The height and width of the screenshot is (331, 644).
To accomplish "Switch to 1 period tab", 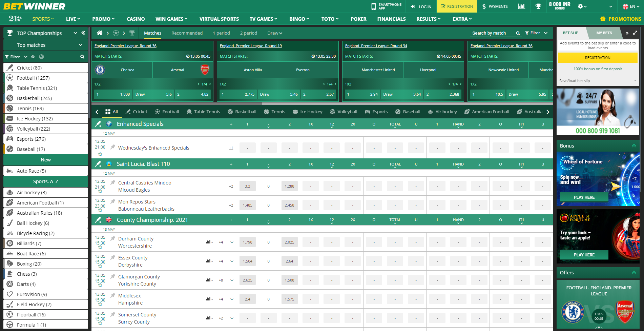I will [221, 33].
